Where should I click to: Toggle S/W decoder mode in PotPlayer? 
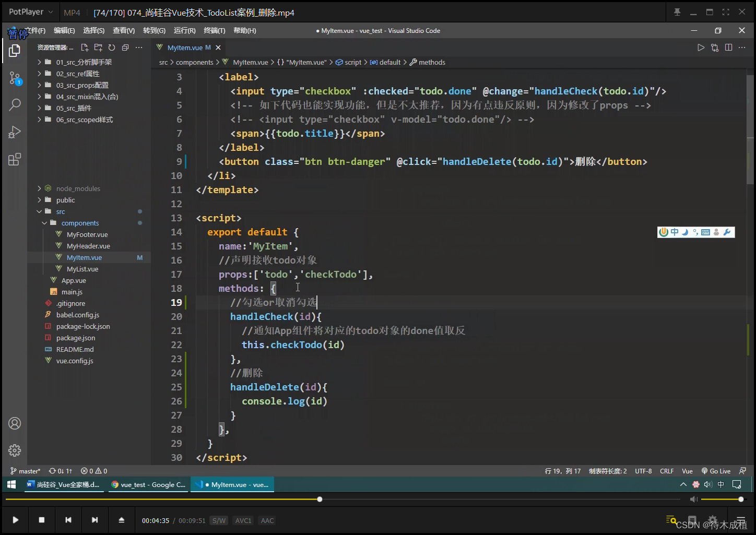(x=219, y=520)
